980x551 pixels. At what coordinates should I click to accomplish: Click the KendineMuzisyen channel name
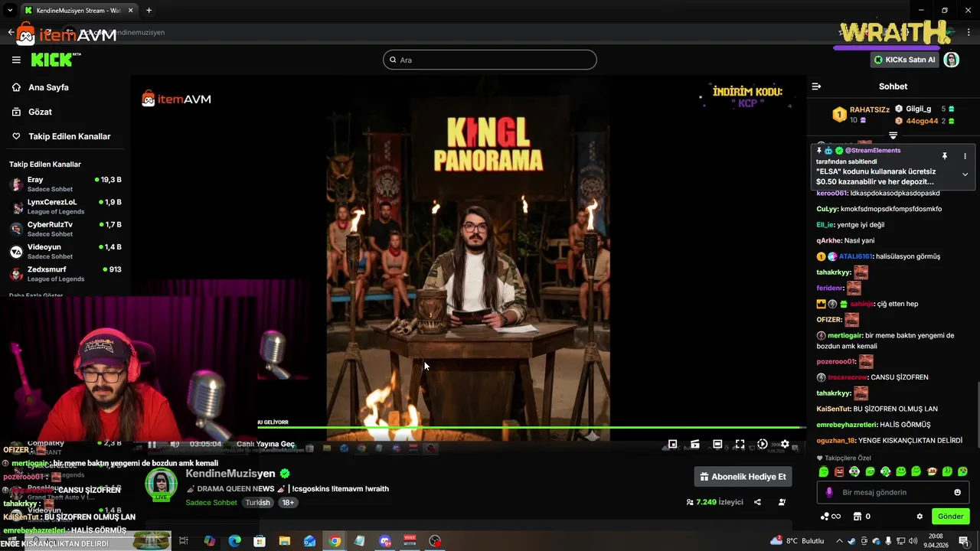230,474
